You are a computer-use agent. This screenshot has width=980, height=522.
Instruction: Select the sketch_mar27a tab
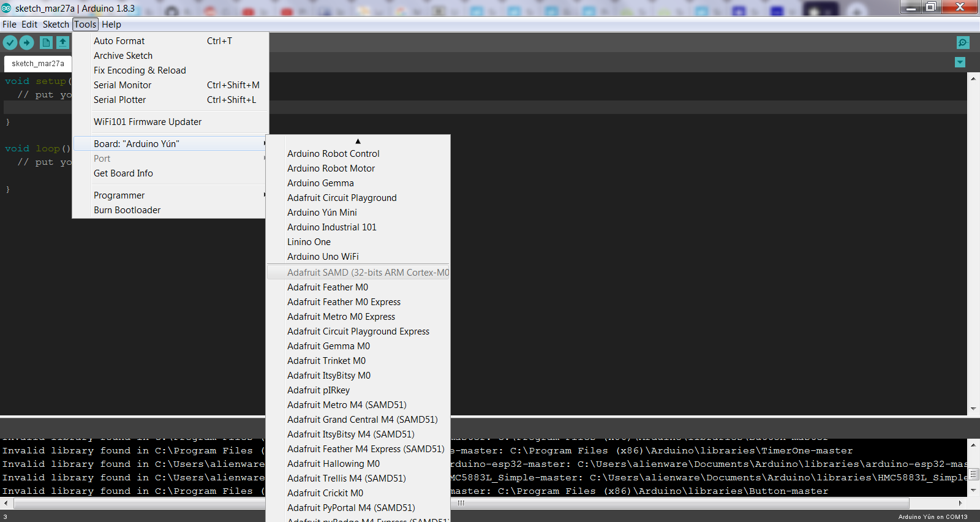(x=38, y=64)
